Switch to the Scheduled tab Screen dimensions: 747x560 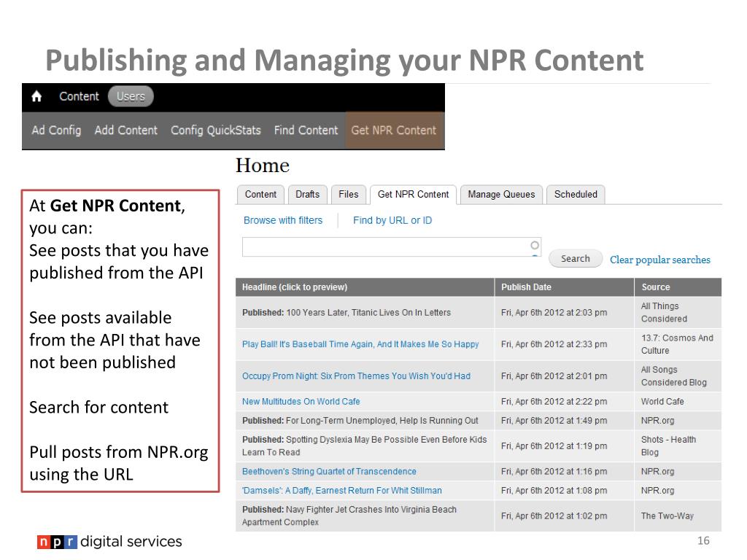[576, 194]
